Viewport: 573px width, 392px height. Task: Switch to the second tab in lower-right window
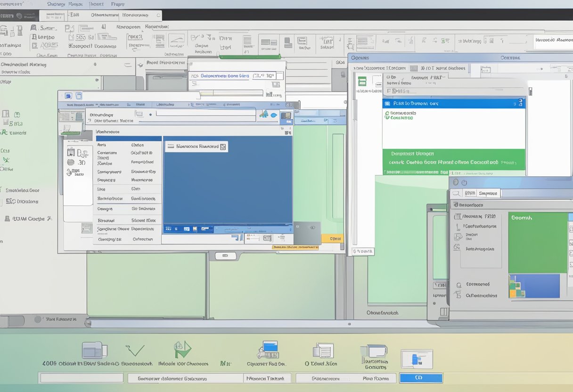coord(488,193)
